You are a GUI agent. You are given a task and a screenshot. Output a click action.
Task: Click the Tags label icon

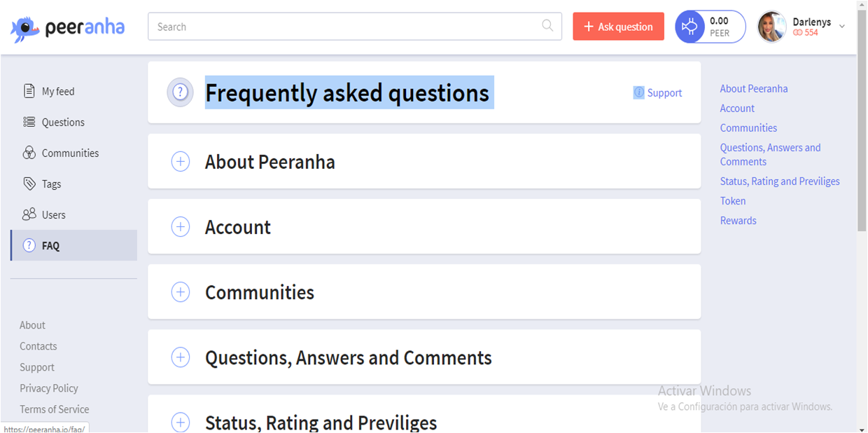(x=29, y=184)
